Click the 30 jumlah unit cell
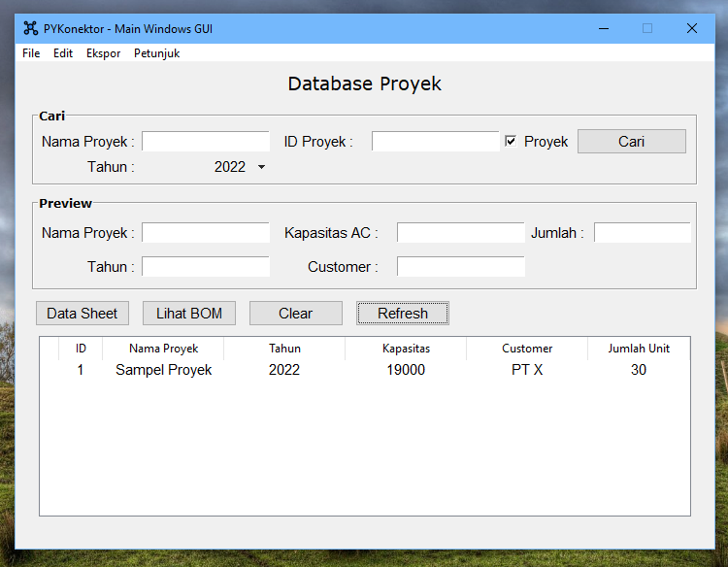The width and height of the screenshot is (728, 567). (639, 370)
